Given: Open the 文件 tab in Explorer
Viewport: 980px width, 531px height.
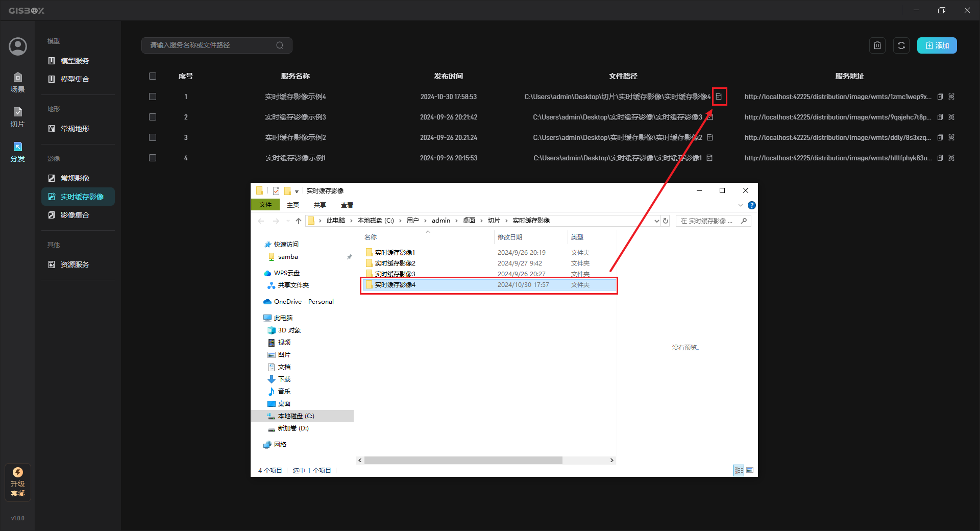Looking at the screenshot, I should (265, 205).
